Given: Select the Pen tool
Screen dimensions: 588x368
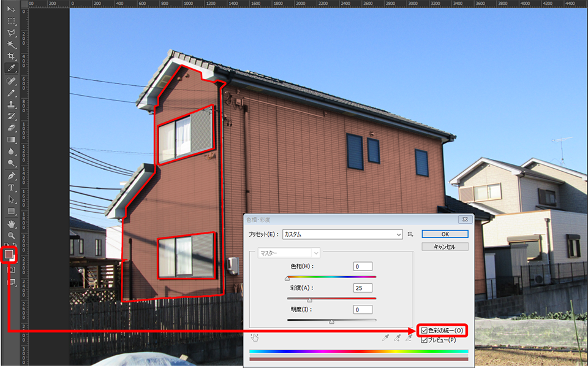Looking at the screenshot, I should tap(11, 176).
